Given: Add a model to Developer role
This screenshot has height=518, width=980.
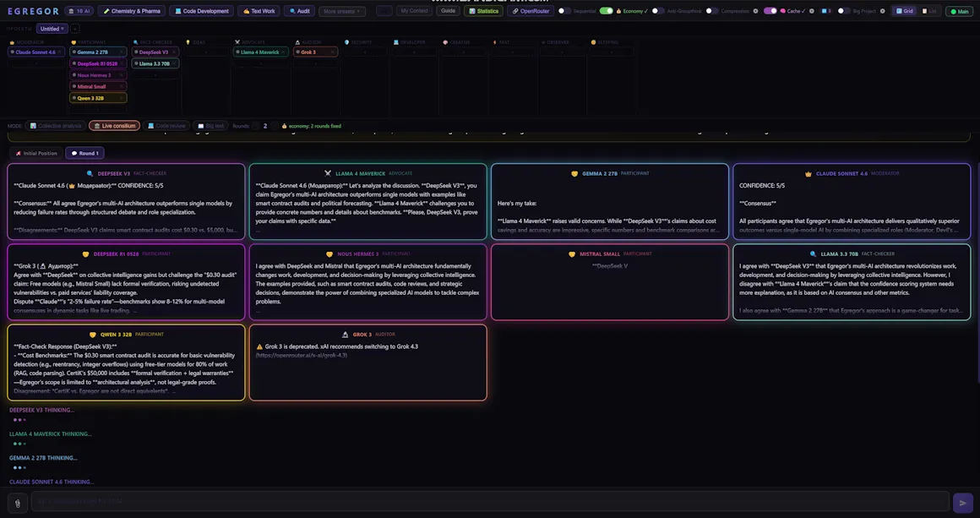Looking at the screenshot, I should point(414,52).
